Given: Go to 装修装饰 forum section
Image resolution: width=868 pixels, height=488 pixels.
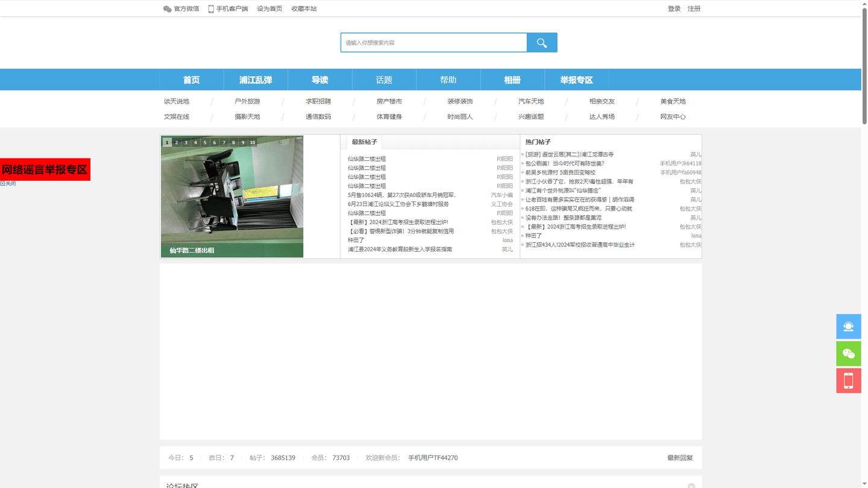Looking at the screenshot, I should tap(460, 101).
